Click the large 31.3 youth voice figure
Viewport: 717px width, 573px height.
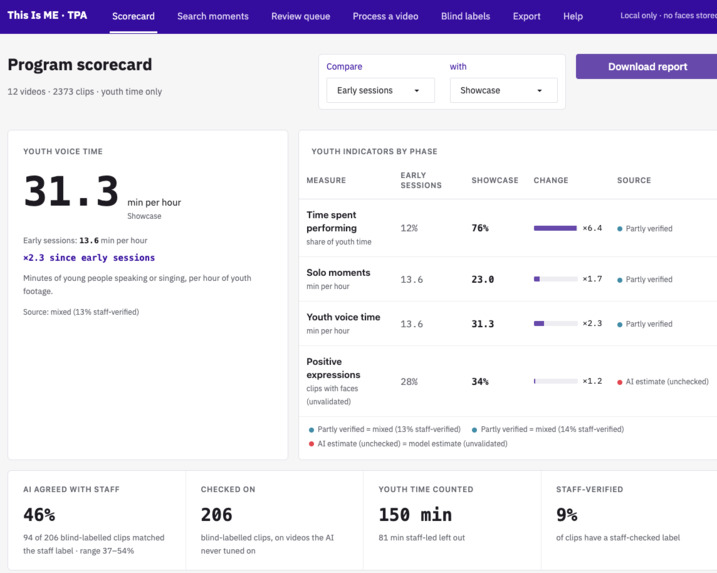click(71, 191)
